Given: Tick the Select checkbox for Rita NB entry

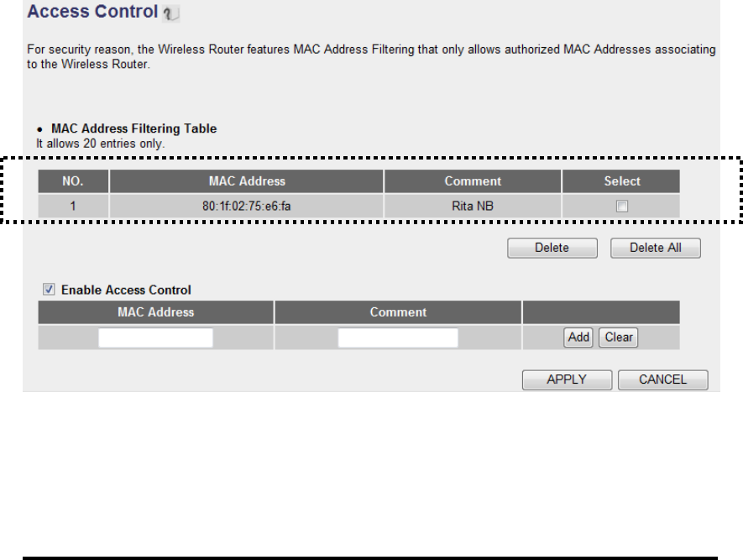Looking at the screenshot, I should 621,206.
